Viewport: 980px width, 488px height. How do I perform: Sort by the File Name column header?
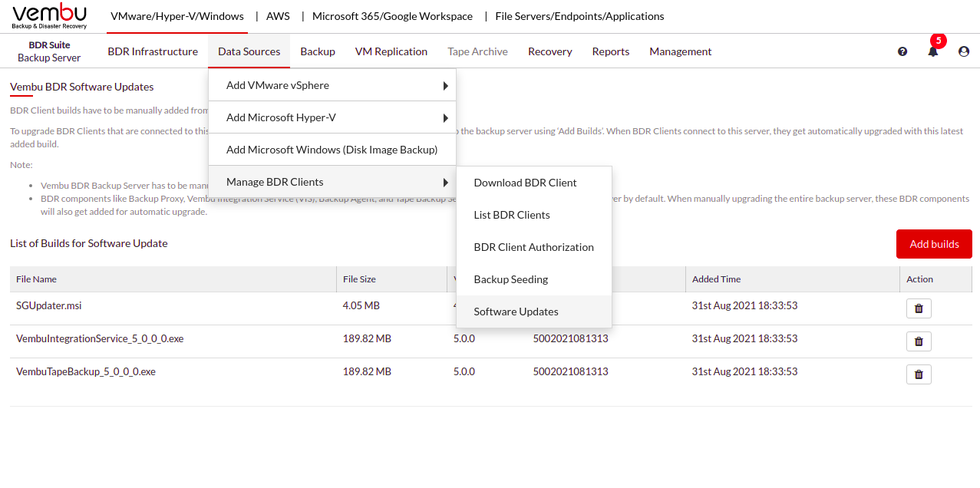click(x=36, y=279)
